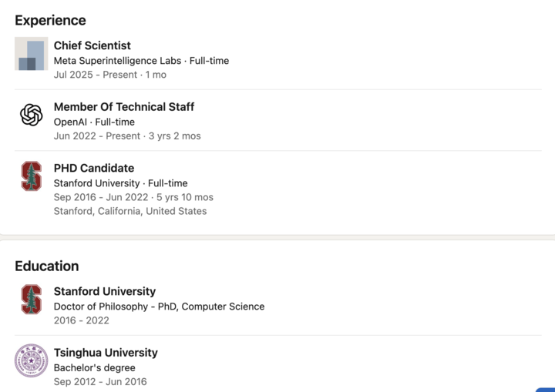Click Stanford University · Full-time employer line

120,183
